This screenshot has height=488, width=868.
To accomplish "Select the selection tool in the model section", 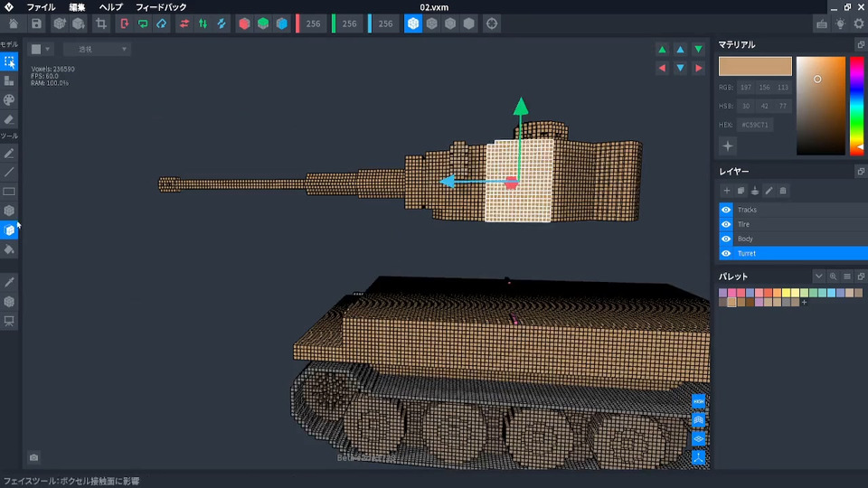I will tap(9, 61).
